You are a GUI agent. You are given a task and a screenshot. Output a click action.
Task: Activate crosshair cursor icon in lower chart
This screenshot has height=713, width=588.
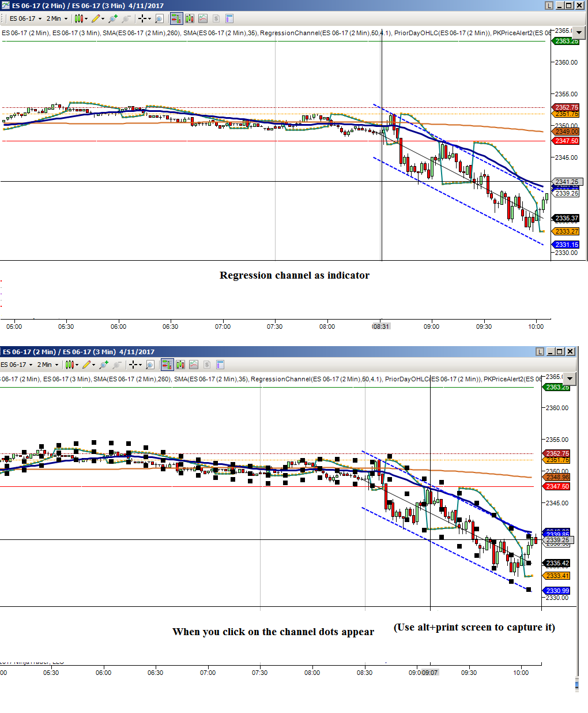[133, 365]
